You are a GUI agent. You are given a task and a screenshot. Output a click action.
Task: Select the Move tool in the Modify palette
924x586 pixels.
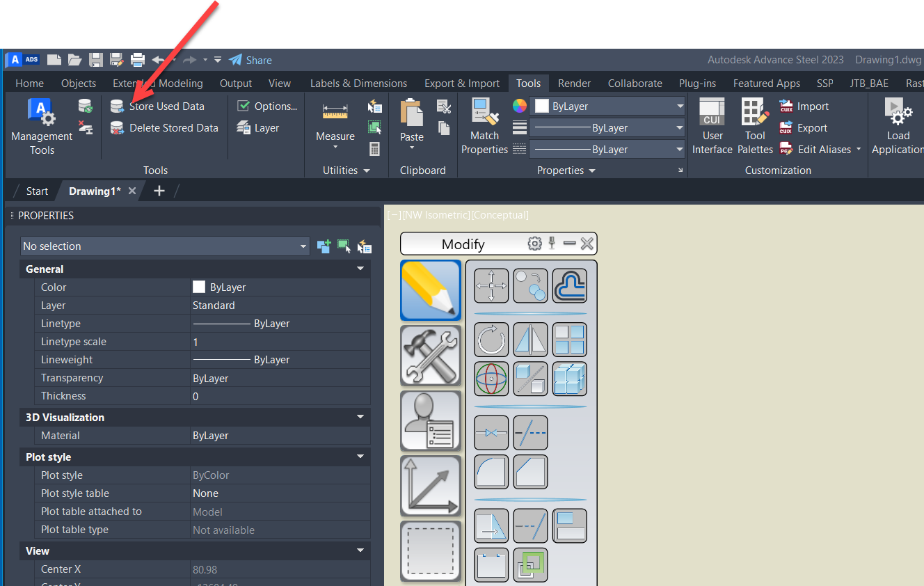pyautogui.click(x=491, y=285)
